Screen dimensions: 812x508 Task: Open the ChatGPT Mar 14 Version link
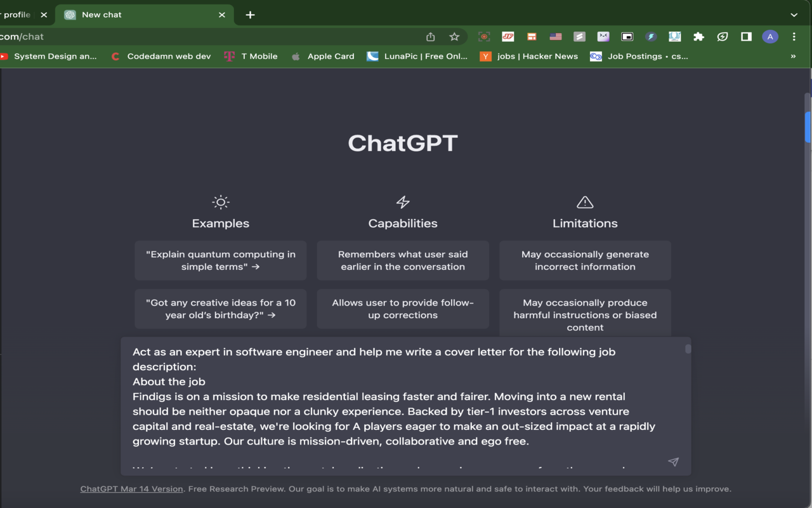(x=131, y=488)
